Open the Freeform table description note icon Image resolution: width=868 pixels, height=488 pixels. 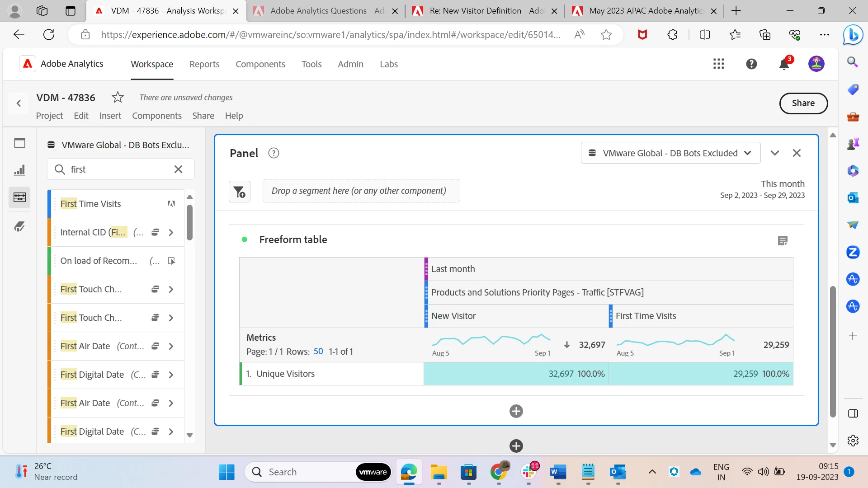(783, 240)
